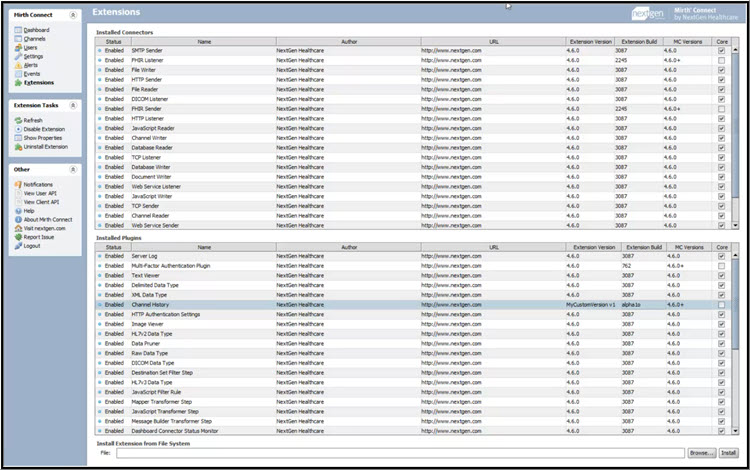Sort plugins by Author column header
This screenshot has height=470, width=750.
[x=349, y=247]
